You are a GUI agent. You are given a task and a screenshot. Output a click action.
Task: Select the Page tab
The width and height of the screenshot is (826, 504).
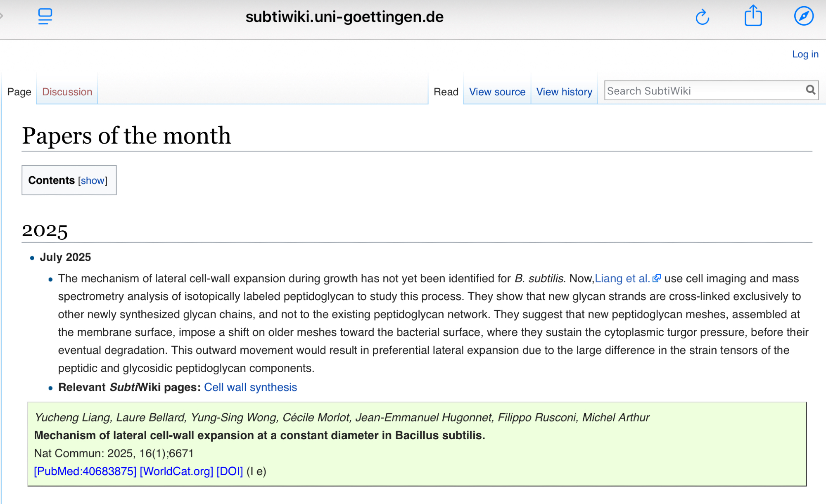(x=19, y=92)
